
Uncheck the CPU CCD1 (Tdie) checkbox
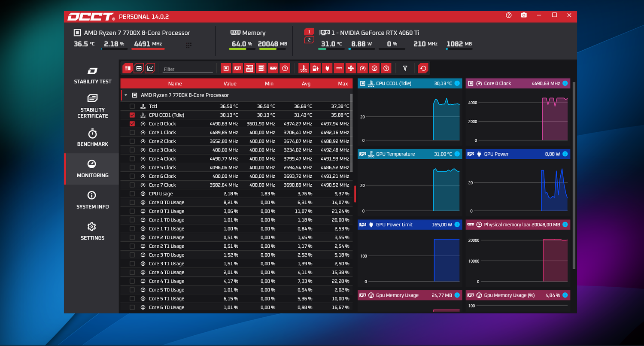click(x=132, y=115)
